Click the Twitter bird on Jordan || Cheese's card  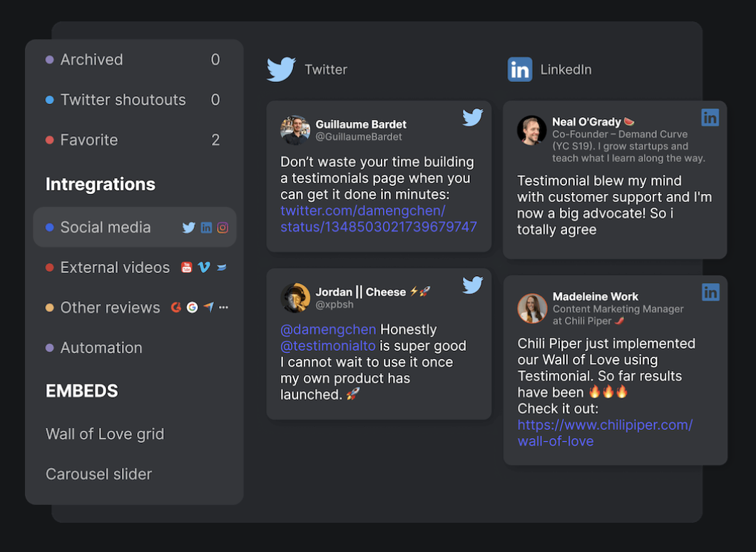(472, 285)
